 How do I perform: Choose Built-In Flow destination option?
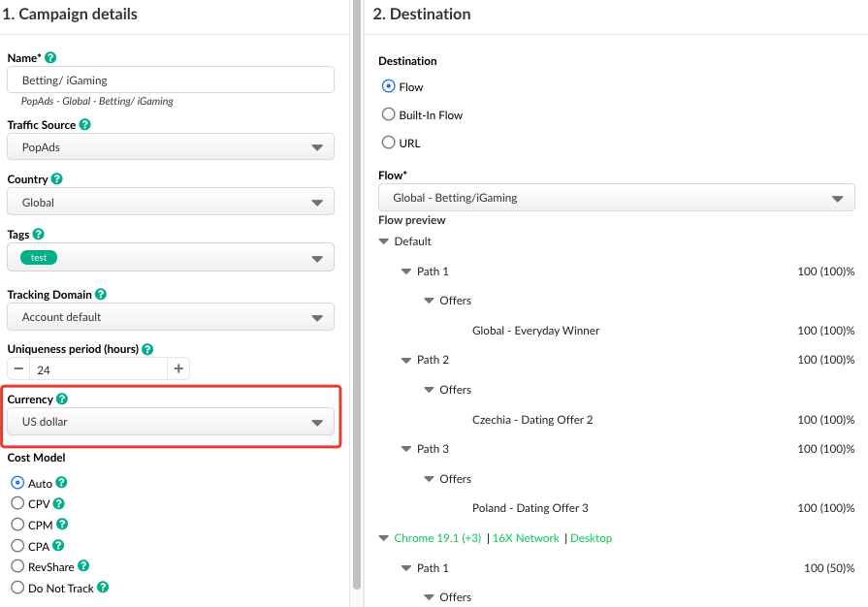point(388,114)
